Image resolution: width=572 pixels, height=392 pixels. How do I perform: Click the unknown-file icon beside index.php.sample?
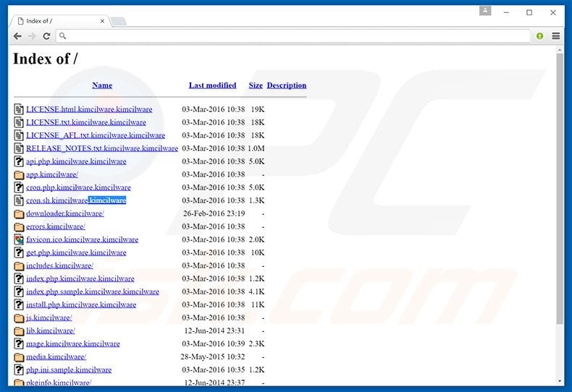(x=19, y=291)
